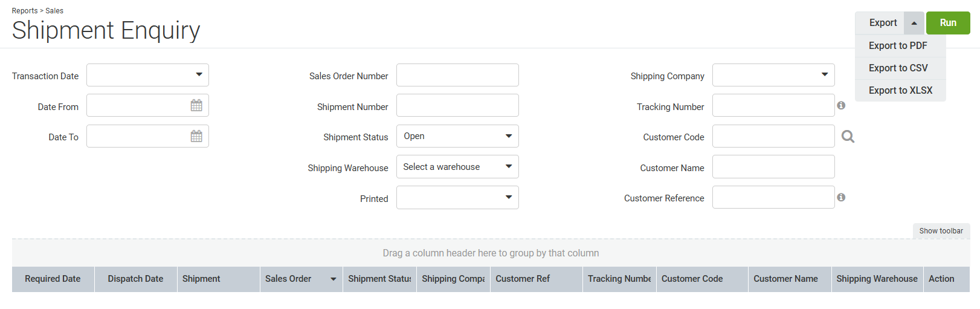
Task: Click the Tracking Number info icon
Action: 841,105
